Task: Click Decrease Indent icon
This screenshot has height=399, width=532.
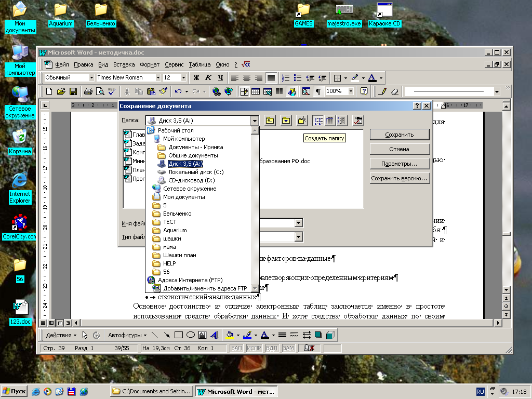Action: pos(310,78)
